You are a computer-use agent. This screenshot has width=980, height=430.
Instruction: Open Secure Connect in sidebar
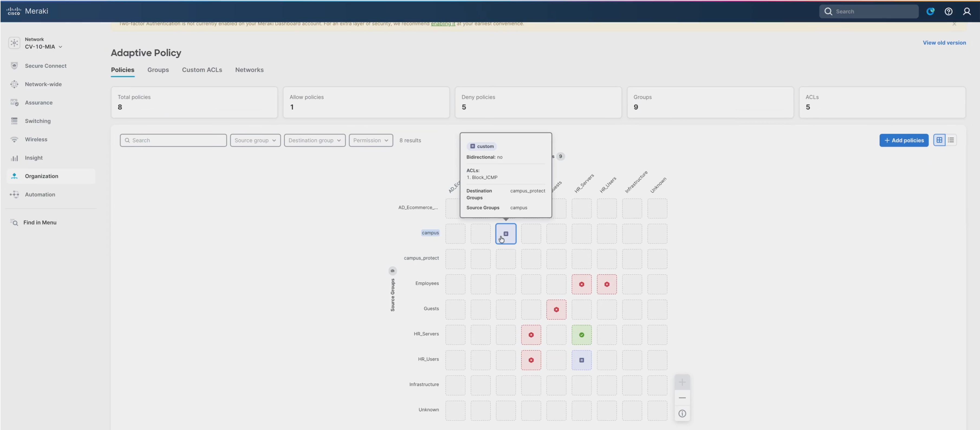pyautogui.click(x=46, y=66)
